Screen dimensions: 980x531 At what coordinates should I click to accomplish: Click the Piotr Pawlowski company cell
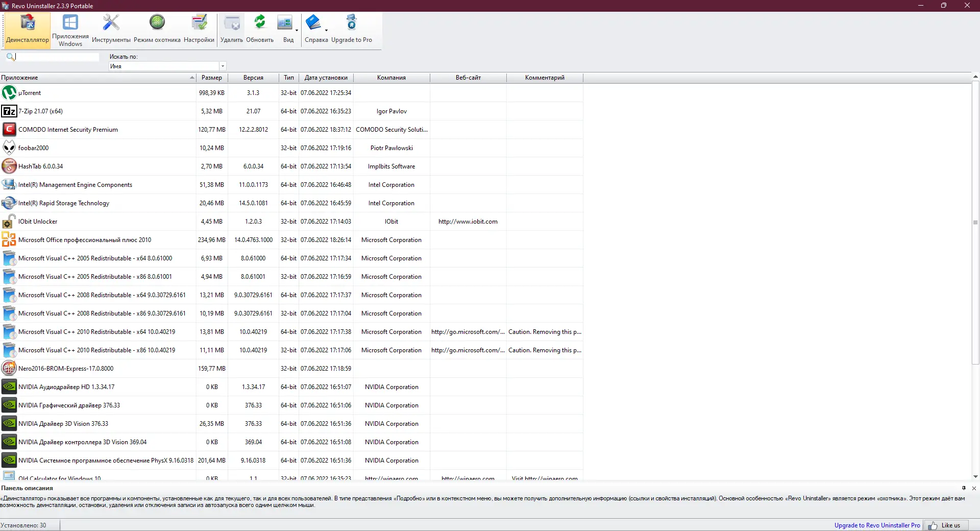pyautogui.click(x=391, y=148)
